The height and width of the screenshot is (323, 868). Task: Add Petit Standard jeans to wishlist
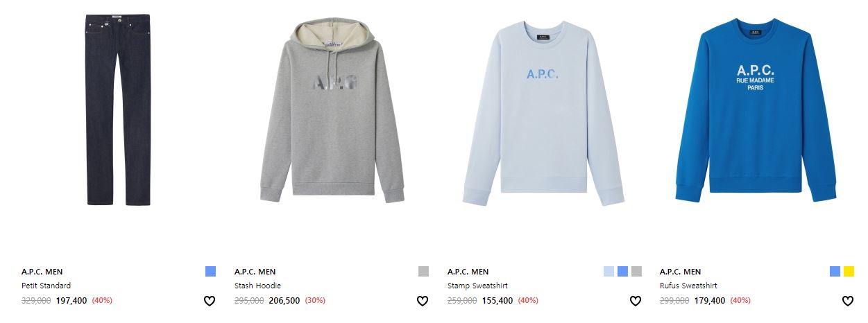coord(210,301)
